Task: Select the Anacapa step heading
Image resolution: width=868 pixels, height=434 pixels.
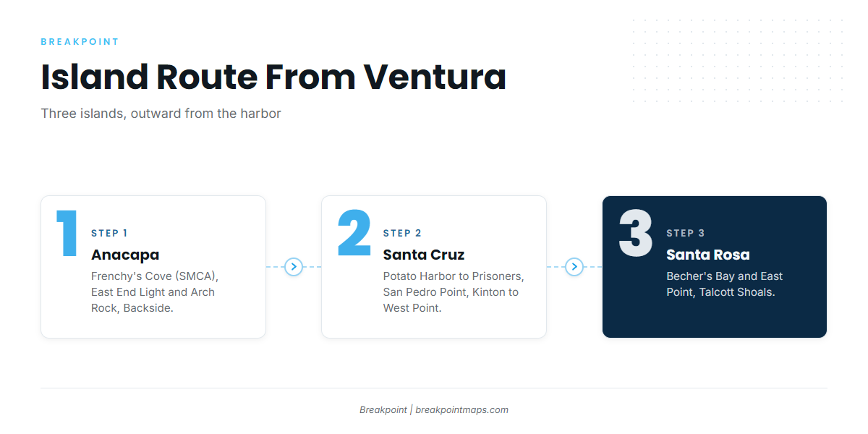Action: point(125,255)
